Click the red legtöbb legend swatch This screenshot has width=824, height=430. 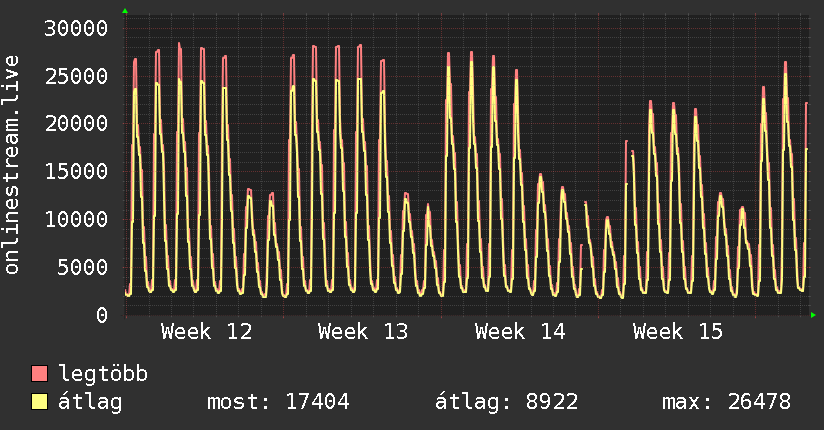point(39,373)
